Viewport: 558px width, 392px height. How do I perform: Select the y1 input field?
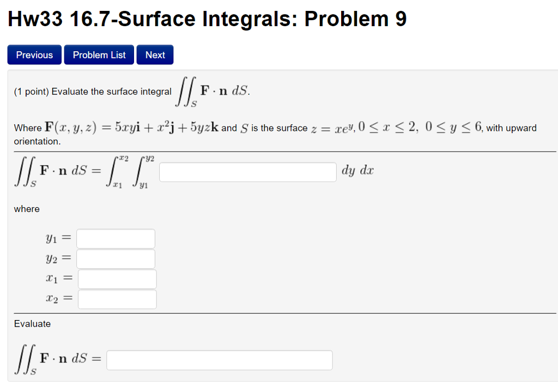pos(115,238)
